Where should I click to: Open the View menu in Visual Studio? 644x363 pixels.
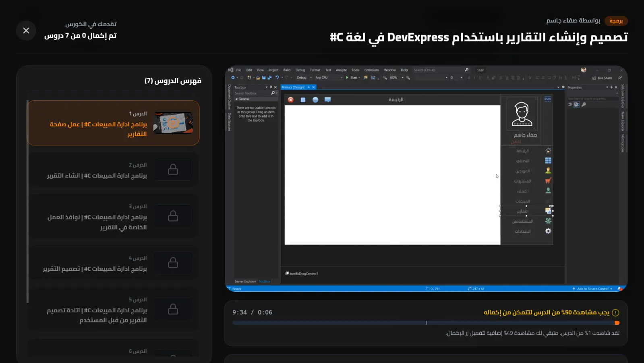tap(260, 70)
